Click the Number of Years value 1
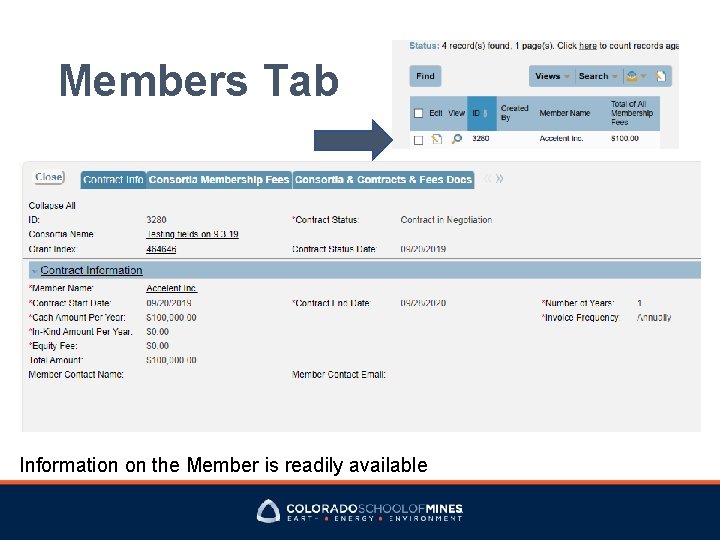 [640, 303]
